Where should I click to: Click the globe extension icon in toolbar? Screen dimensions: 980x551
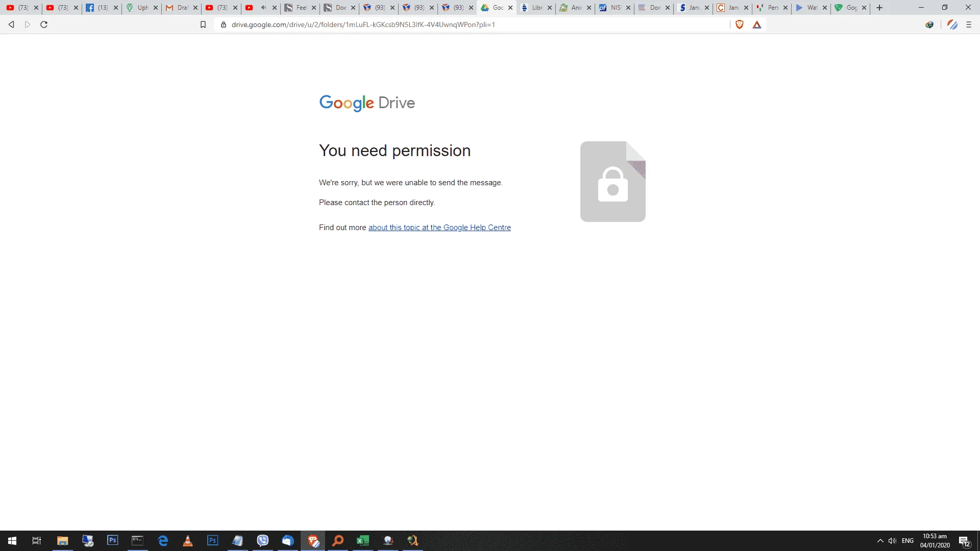coord(929,24)
